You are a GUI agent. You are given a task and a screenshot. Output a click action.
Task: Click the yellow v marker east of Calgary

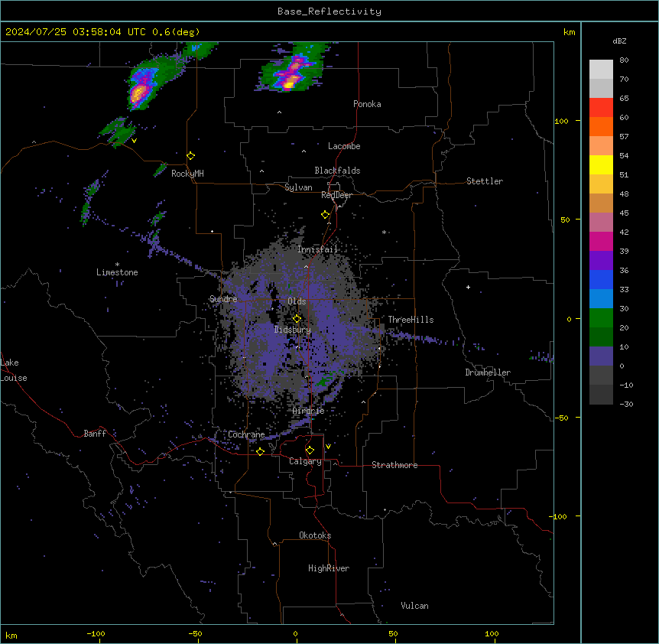[328, 447]
